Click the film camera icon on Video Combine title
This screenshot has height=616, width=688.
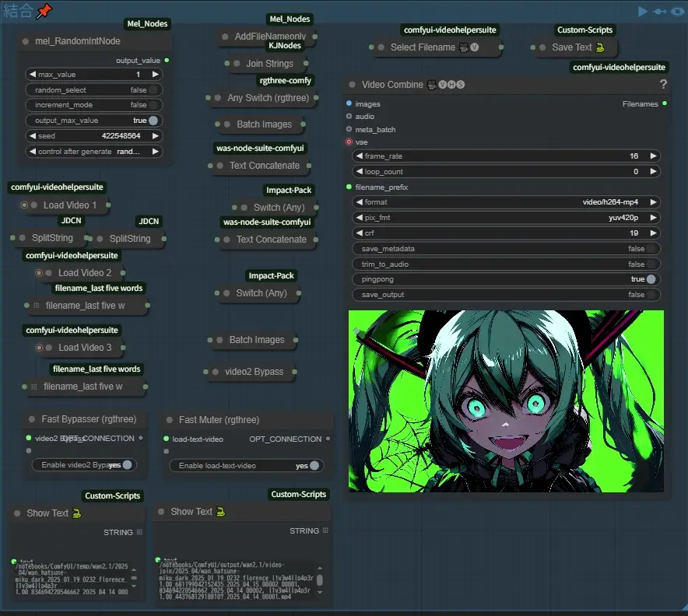432,85
